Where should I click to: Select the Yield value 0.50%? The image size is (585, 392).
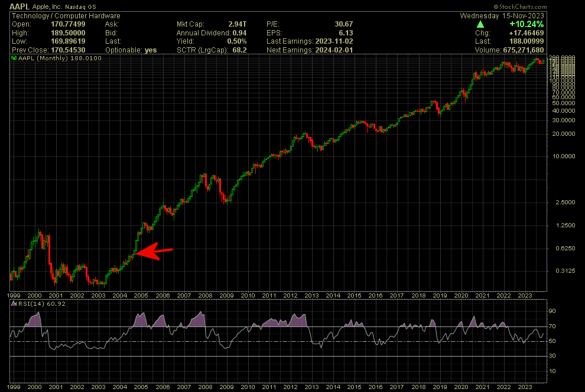point(237,41)
